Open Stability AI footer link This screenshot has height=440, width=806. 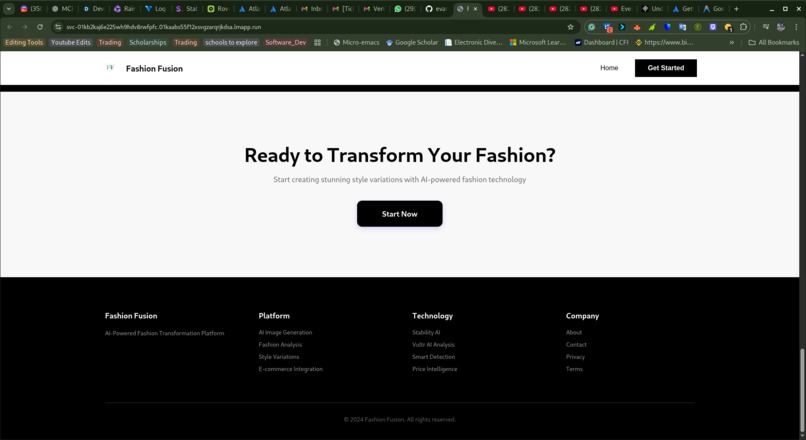click(x=426, y=333)
